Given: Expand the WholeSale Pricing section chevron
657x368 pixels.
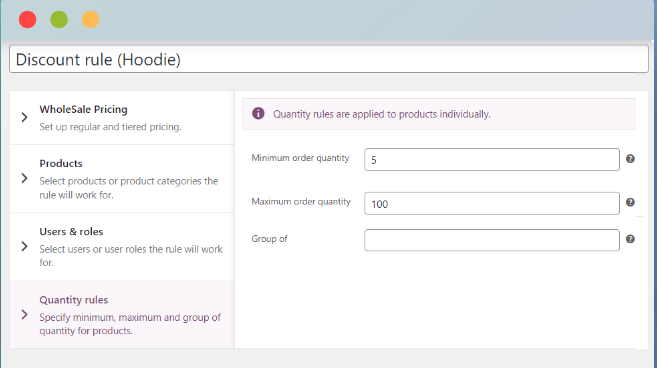Looking at the screenshot, I should click(x=24, y=117).
